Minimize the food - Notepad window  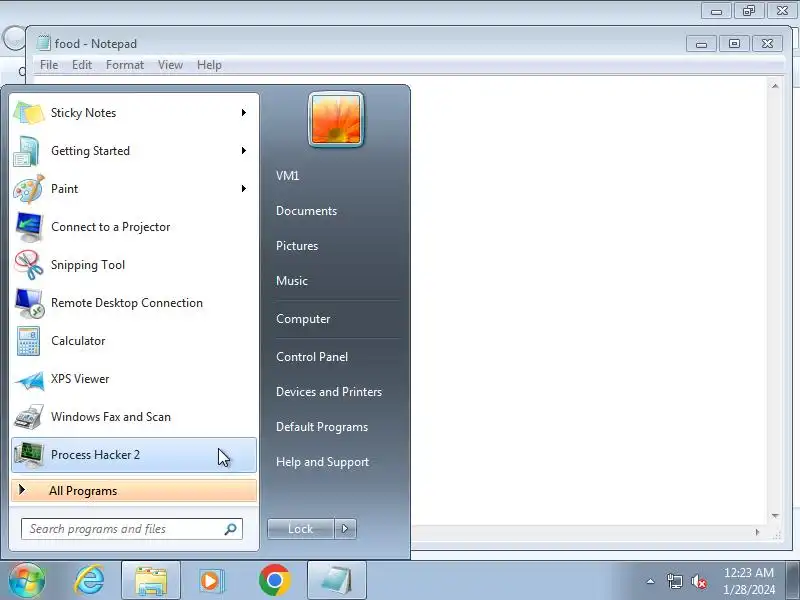(x=702, y=43)
